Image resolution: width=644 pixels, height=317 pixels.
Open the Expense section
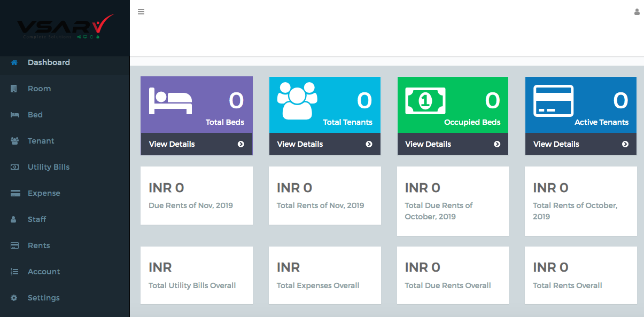[x=44, y=193]
